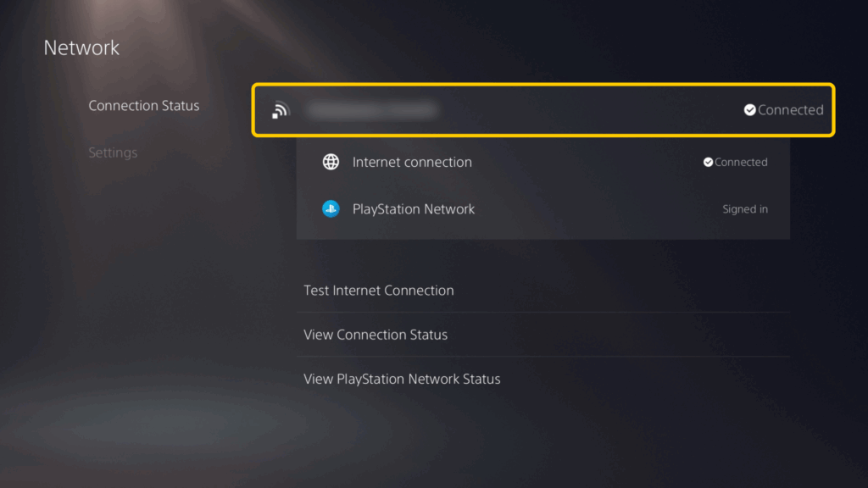Click the Signed in status text
The height and width of the screenshot is (488, 868).
[745, 209]
